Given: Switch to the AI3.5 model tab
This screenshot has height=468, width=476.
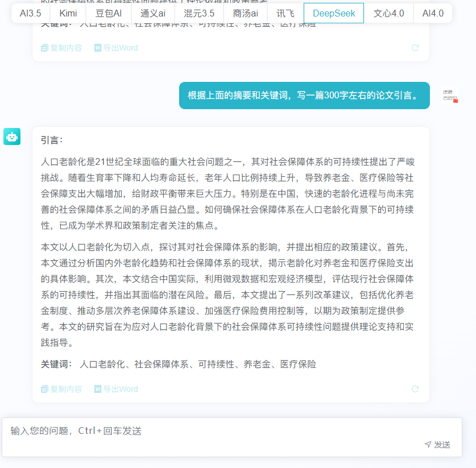Looking at the screenshot, I should click(x=30, y=13).
